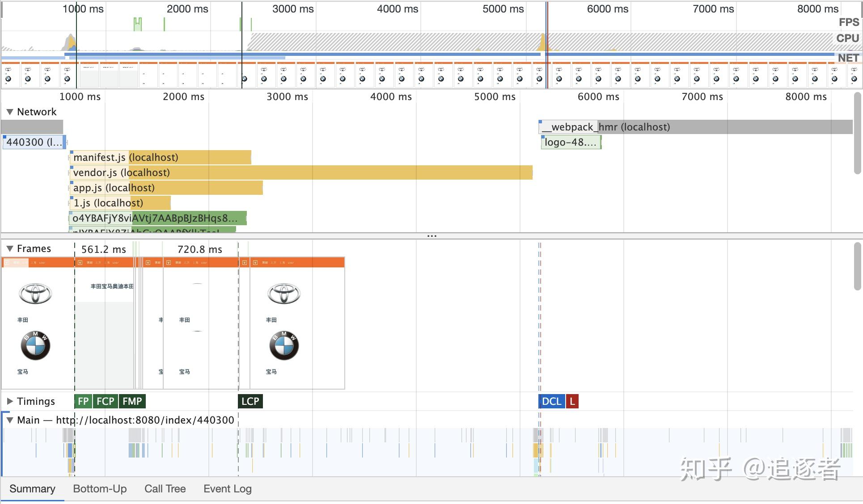The height and width of the screenshot is (504, 863).
Task: Collapse the Network section triangle
Action: pos(9,112)
